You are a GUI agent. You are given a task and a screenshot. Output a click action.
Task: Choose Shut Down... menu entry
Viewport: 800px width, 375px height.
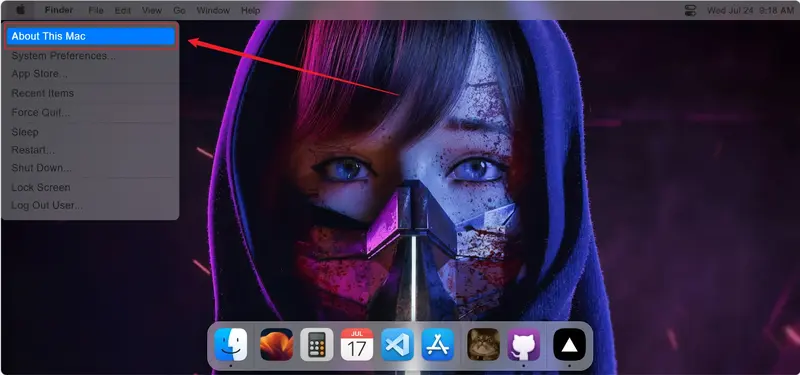(x=90, y=168)
